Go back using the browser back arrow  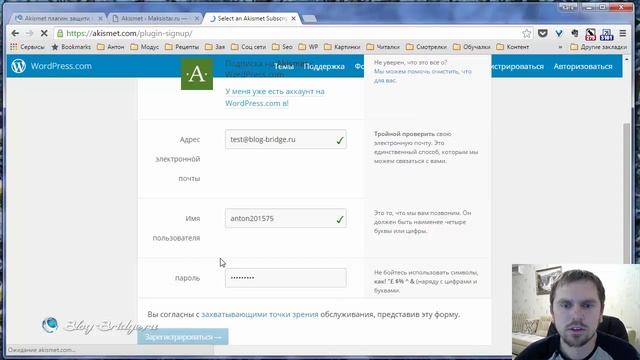pos(15,33)
